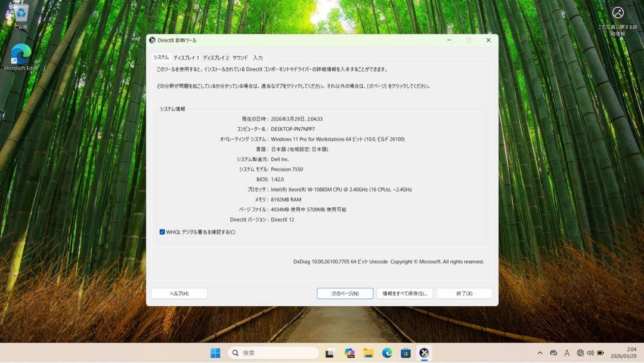The image size is (644, 363).
Task: Click the BIOS version 1.42.0
Action: (277, 180)
